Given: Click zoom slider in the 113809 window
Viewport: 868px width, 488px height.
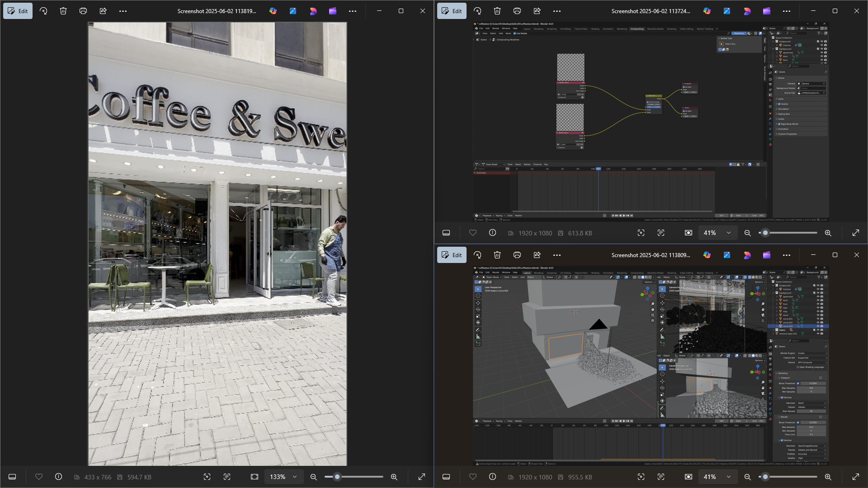Looking at the screenshot, I should pos(788,477).
